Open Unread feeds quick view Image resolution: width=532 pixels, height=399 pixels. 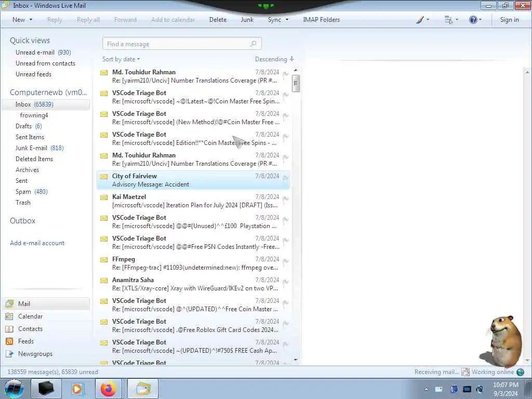click(x=34, y=74)
